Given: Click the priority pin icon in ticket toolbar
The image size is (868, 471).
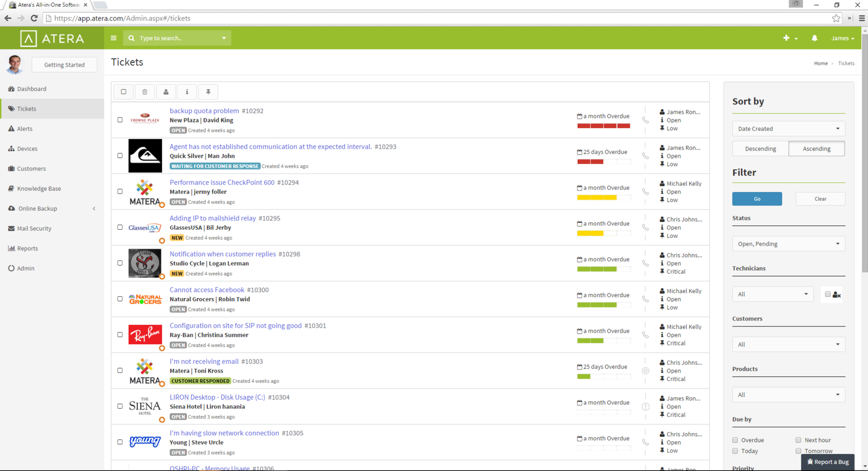Looking at the screenshot, I should (208, 92).
